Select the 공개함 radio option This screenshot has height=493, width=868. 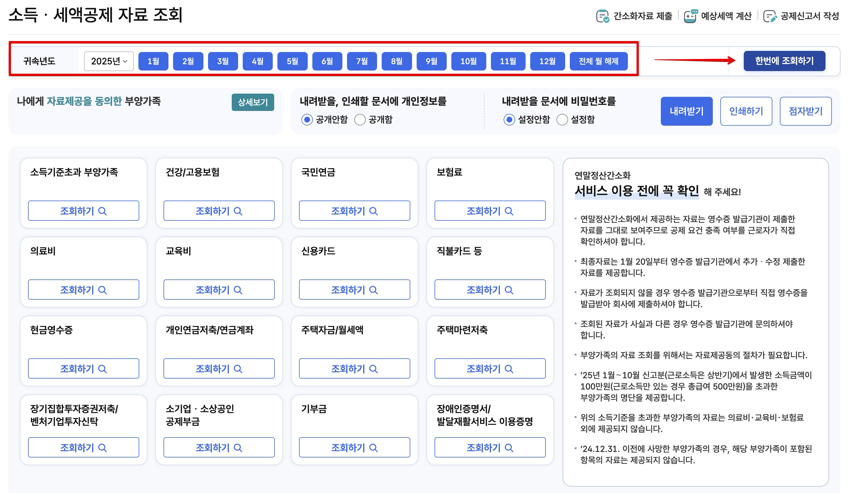pos(359,120)
